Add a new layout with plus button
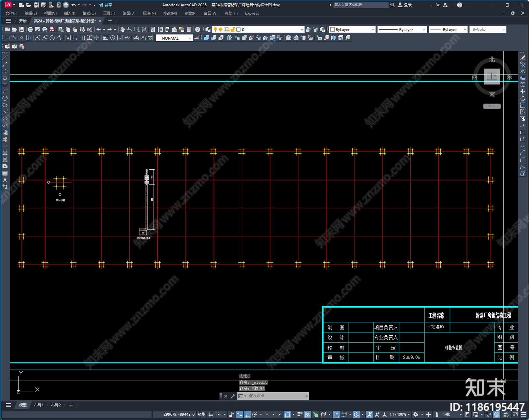 (71, 405)
